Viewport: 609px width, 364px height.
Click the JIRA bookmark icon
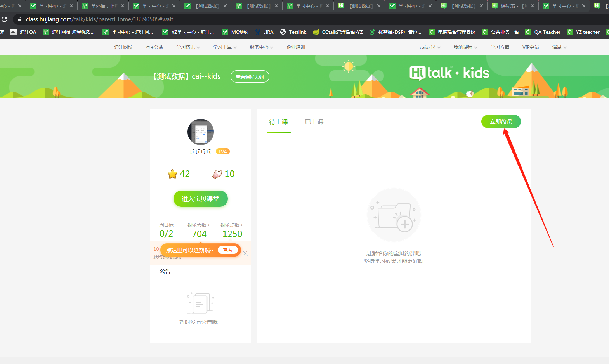click(258, 32)
